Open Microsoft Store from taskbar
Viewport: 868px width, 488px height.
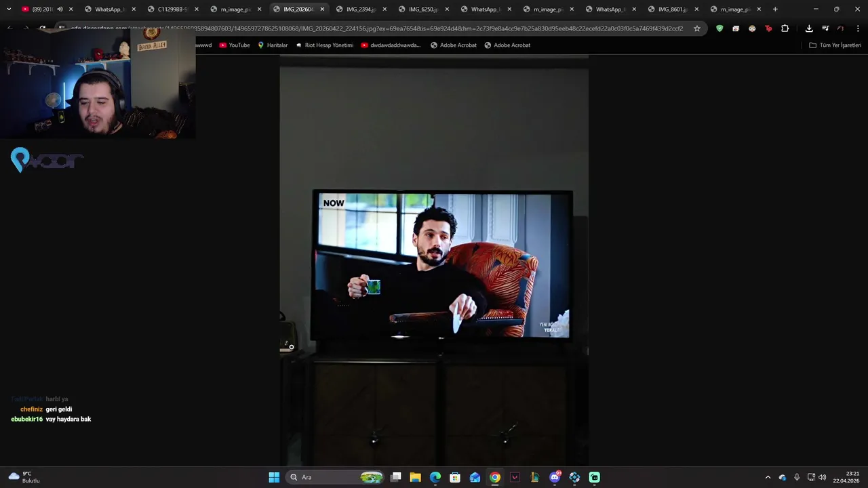click(455, 477)
